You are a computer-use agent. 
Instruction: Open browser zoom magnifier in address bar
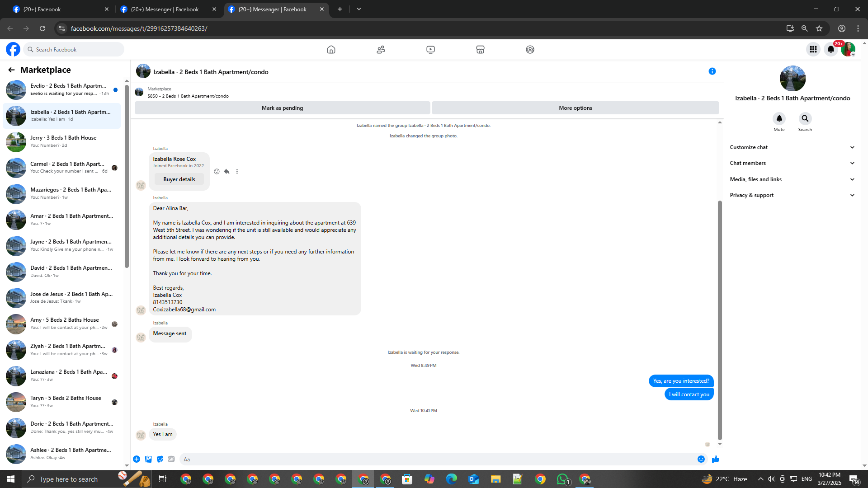click(804, 28)
